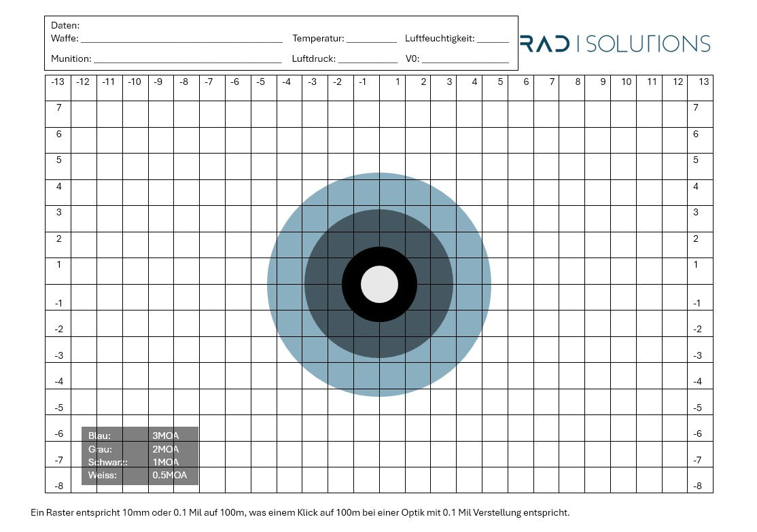This screenshot has height=532, width=757.
Task: Click the column header '10'
Action: point(626,82)
